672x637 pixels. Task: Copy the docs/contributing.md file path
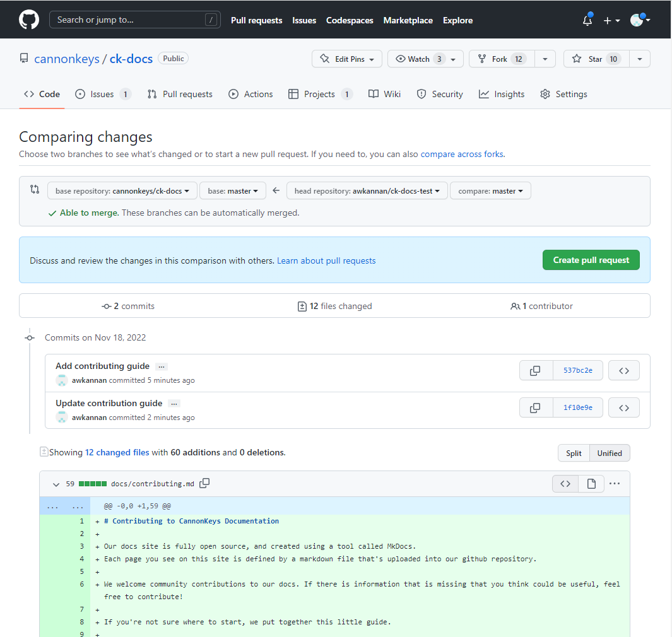[x=204, y=484]
